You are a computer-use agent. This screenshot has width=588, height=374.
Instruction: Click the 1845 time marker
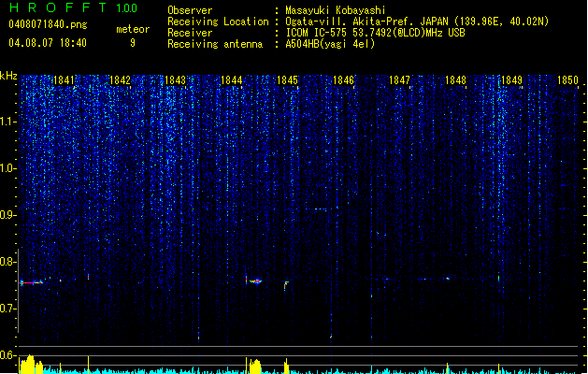(287, 80)
